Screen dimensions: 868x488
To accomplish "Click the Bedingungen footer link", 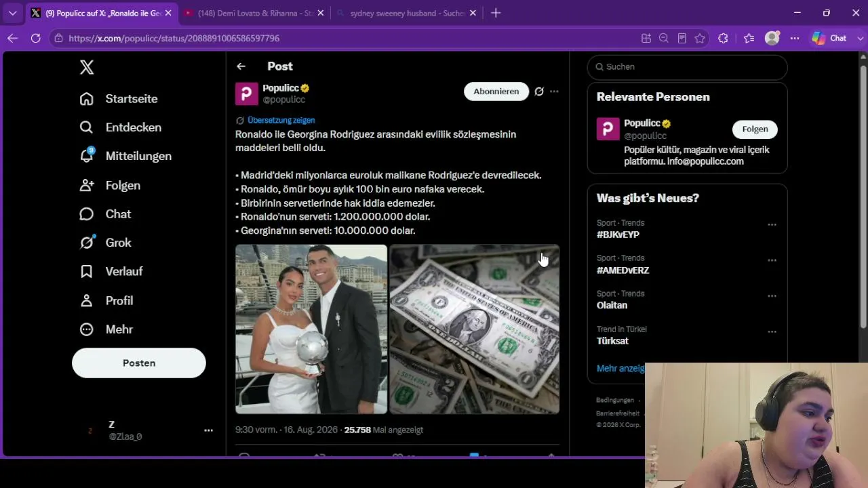I will tap(615, 400).
